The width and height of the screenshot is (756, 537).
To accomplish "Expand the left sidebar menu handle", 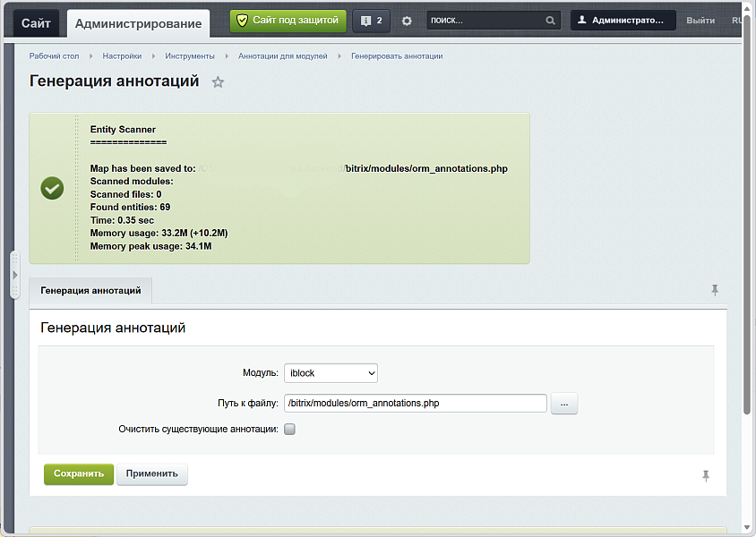I will pyautogui.click(x=14, y=274).
